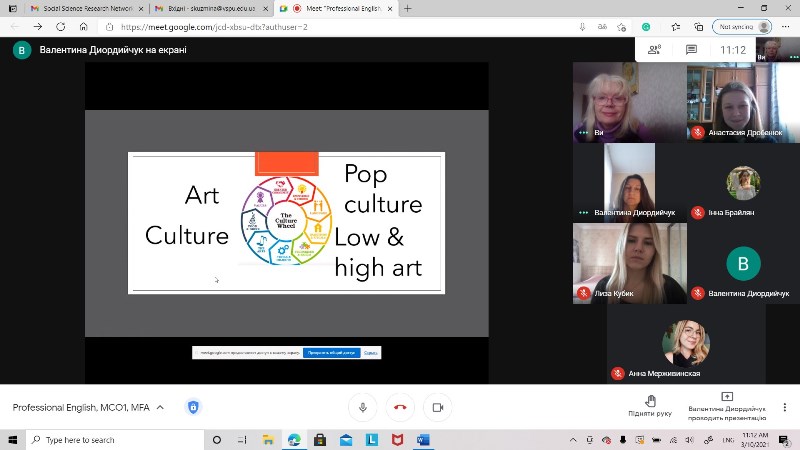
Task: Toggle the camera button in Meet
Action: [438, 407]
